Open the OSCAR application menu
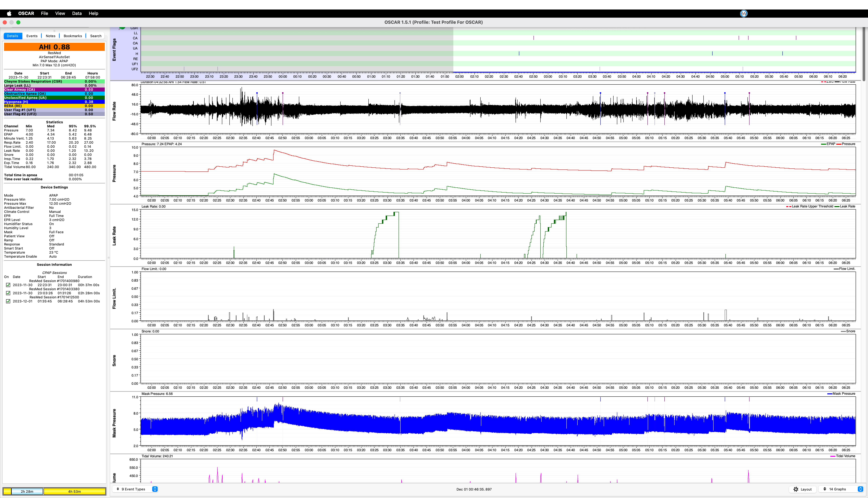 pyautogui.click(x=26, y=13)
